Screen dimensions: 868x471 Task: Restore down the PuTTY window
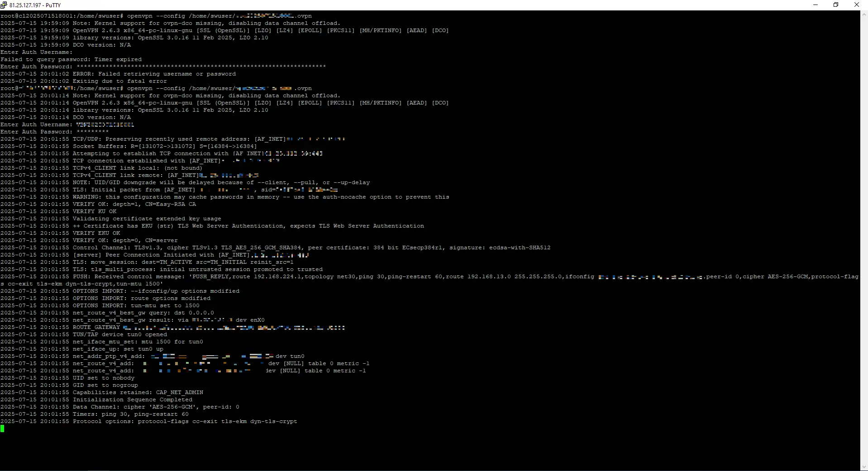tap(836, 5)
